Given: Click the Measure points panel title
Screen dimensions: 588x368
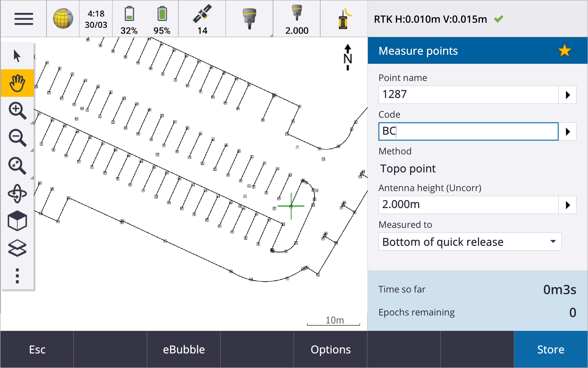Looking at the screenshot, I should 418,51.
